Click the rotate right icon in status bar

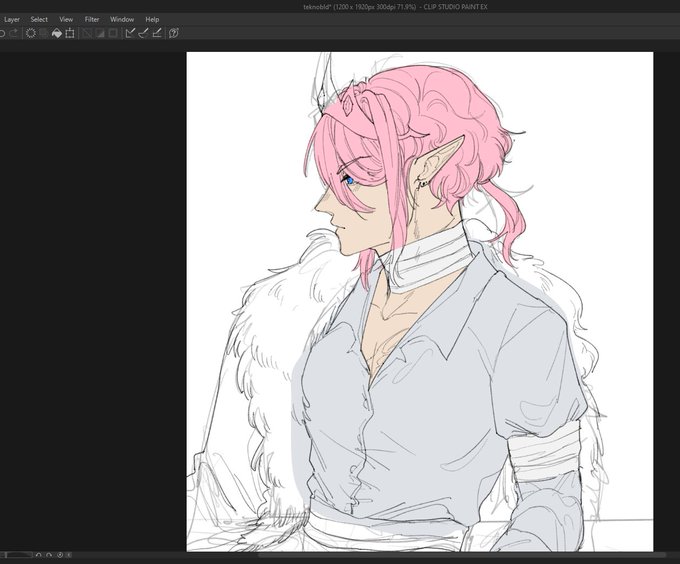pyautogui.click(x=49, y=555)
